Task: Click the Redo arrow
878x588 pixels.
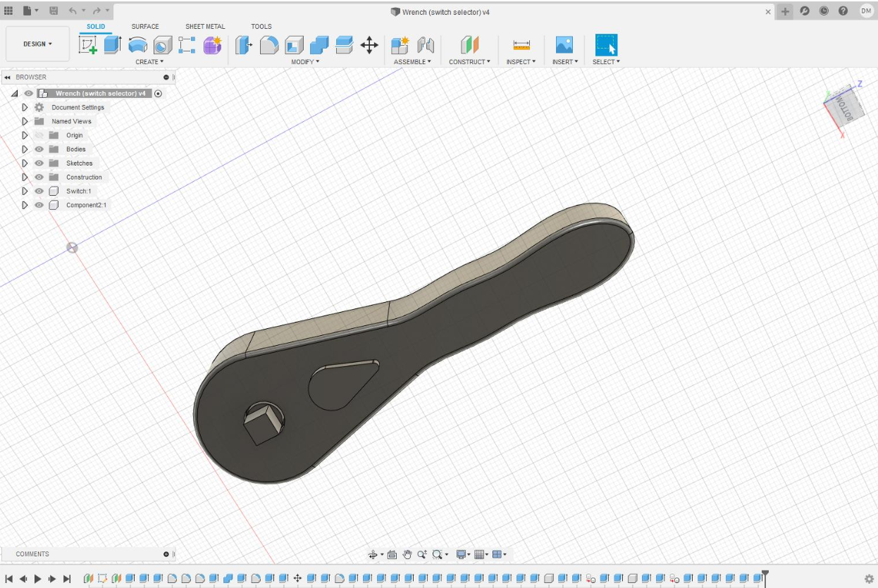Action: pyautogui.click(x=97, y=11)
